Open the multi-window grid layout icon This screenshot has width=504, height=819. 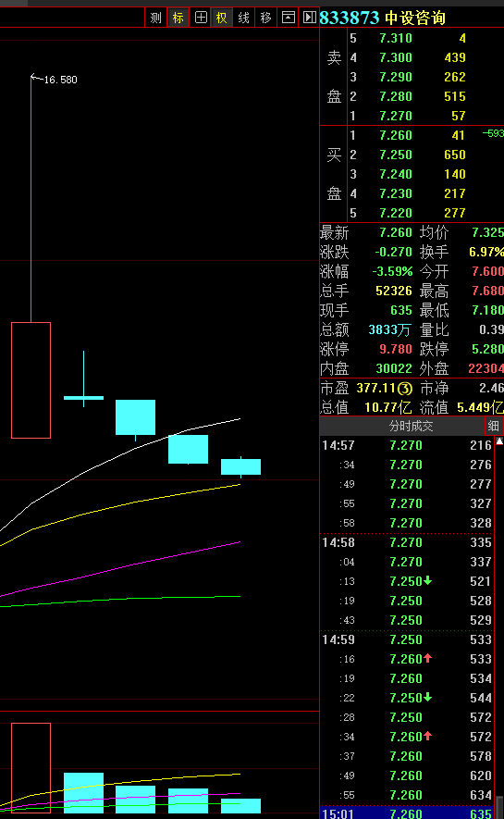(201, 18)
